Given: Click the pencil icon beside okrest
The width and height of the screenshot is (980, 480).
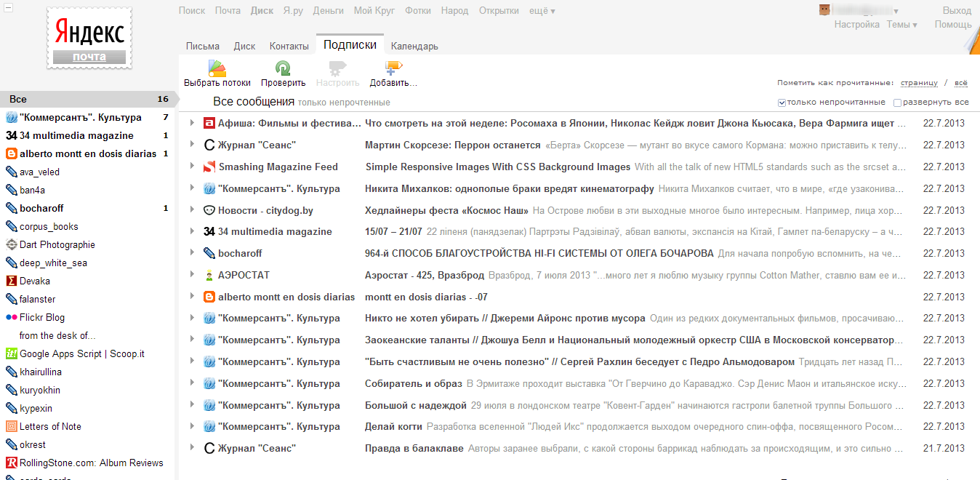Looking at the screenshot, I should click(12, 444).
